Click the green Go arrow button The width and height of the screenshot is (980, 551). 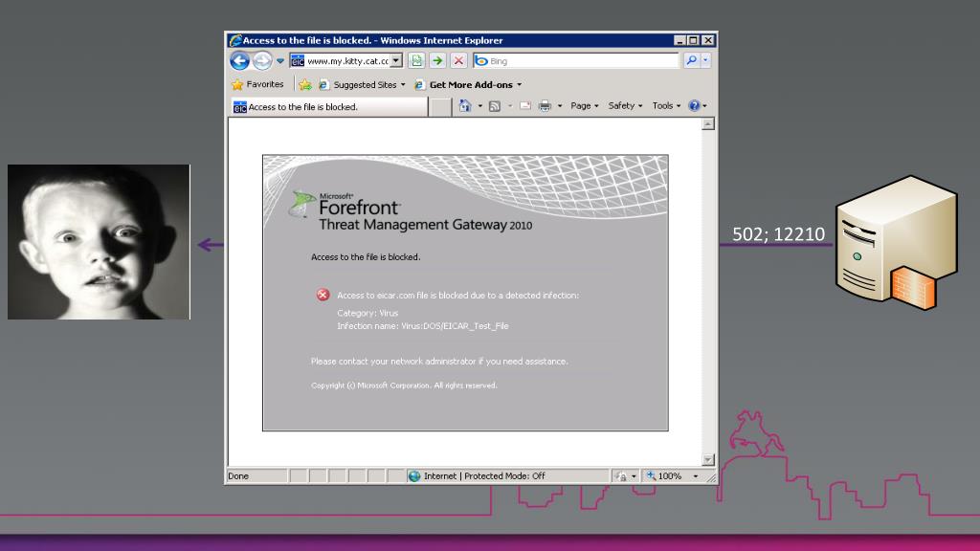click(437, 60)
